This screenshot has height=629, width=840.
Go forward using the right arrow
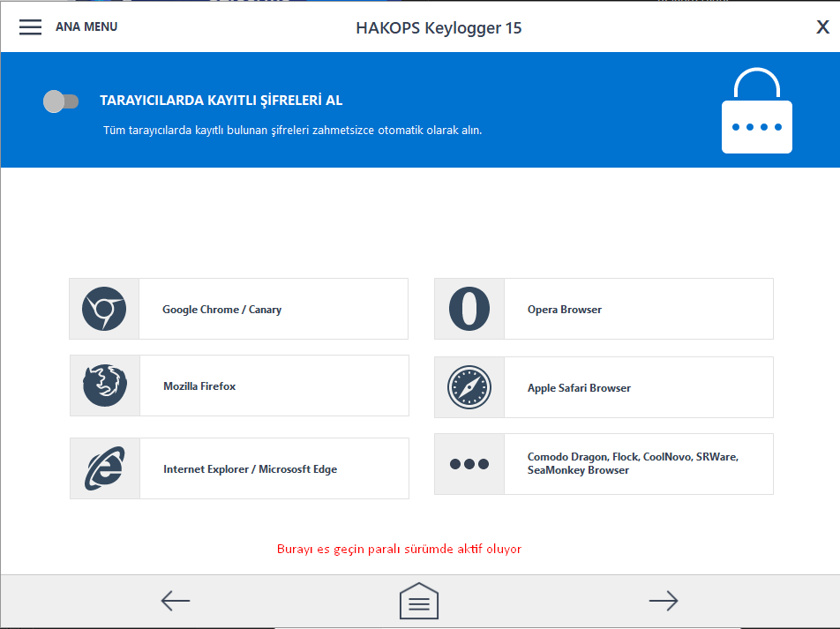click(x=663, y=601)
